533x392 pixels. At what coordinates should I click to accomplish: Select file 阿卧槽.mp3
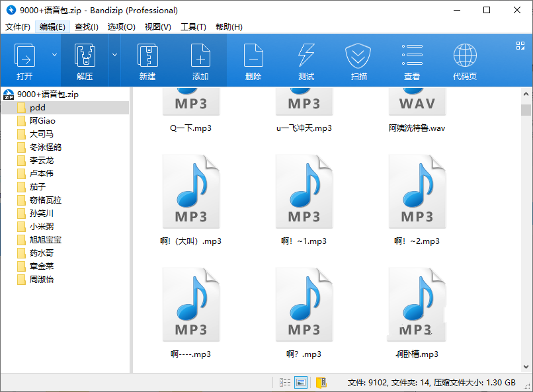point(417,313)
